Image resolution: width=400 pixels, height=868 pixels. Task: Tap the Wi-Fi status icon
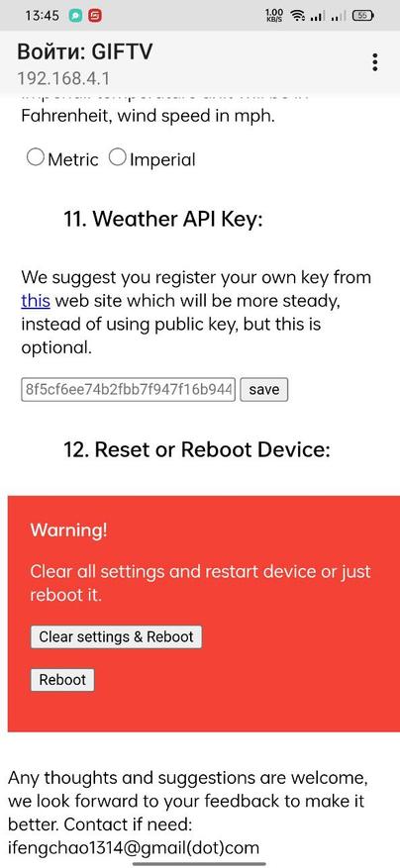pyautogui.click(x=299, y=16)
